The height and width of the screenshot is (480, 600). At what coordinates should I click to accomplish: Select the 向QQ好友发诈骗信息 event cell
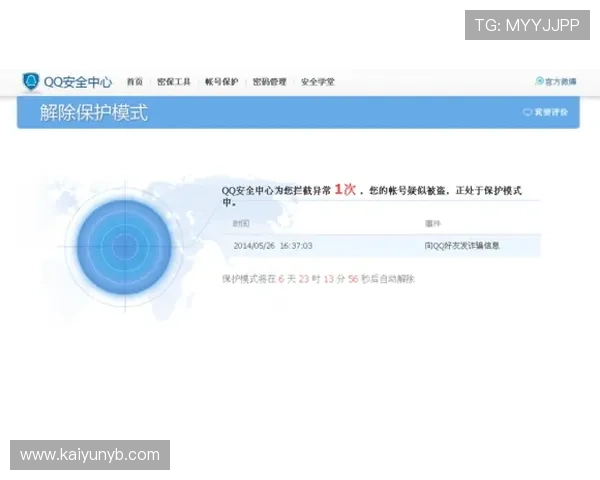coord(462,246)
